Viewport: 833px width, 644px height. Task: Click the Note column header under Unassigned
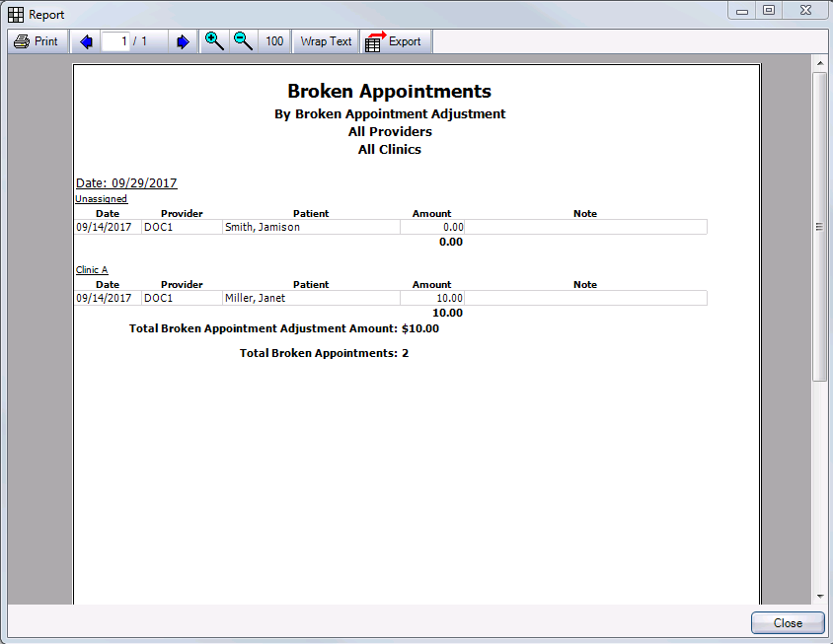(585, 213)
